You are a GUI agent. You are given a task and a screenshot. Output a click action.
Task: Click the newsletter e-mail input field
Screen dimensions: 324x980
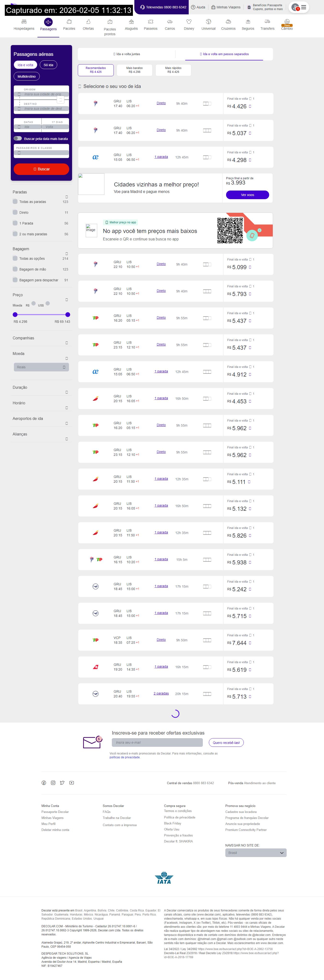157,742
